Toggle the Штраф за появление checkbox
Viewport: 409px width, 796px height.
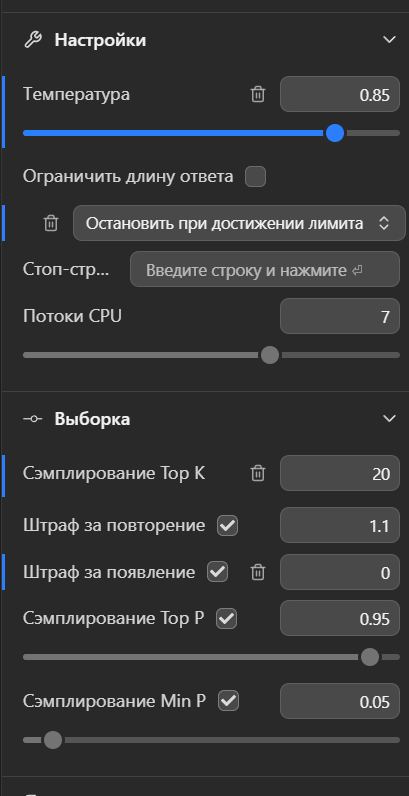click(218, 572)
